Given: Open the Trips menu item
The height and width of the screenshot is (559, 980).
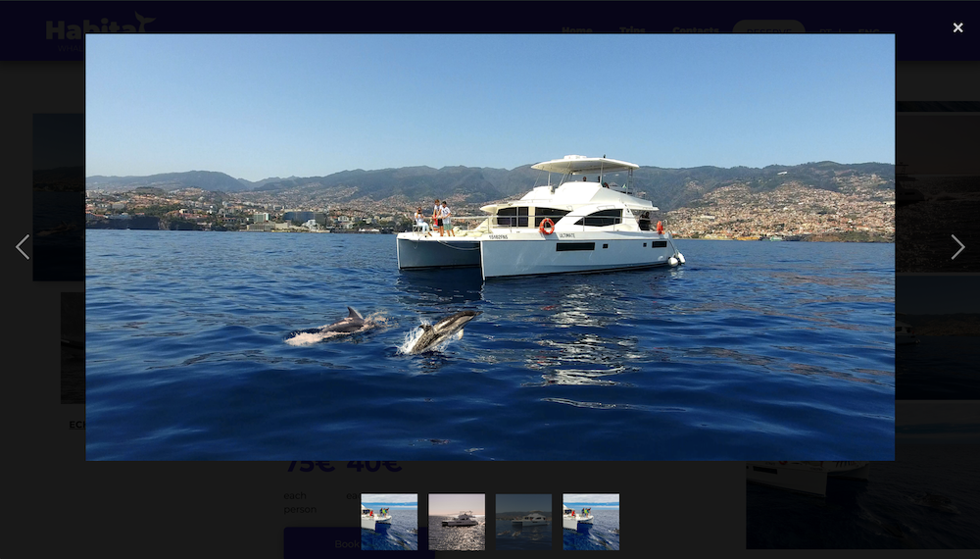Looking at the screenshot, I should click(x=632, y=29).
